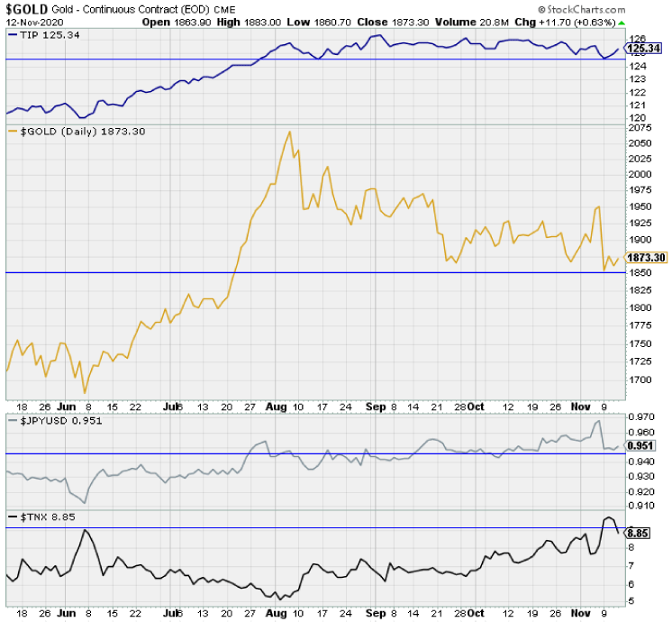Click the 8.85 price tag on the TNX axis

[638, 533]
